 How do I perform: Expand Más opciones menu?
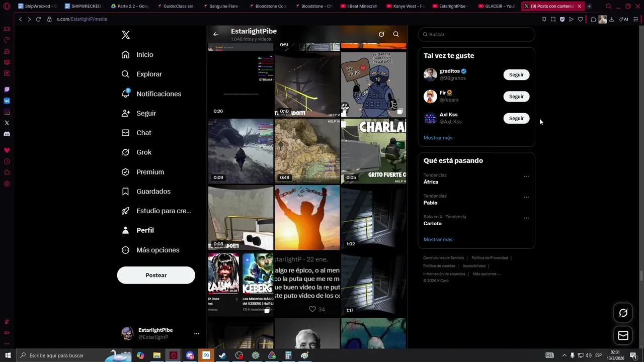tap(150, 250)
